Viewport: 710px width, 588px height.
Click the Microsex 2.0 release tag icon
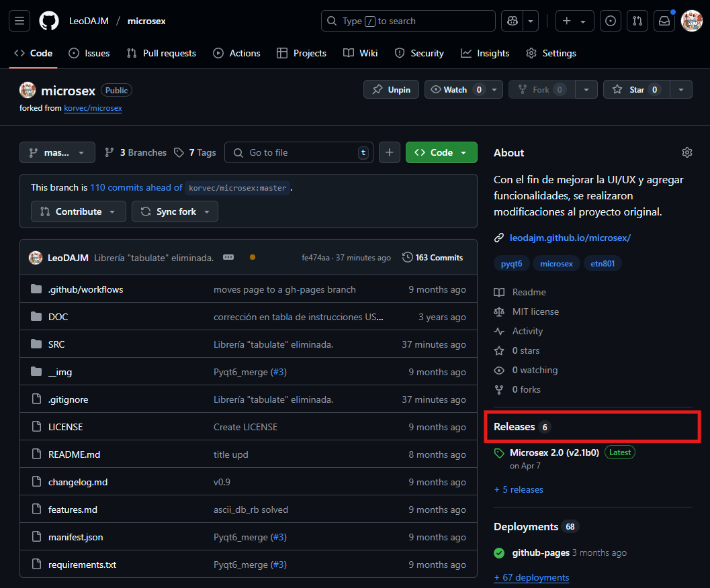[499, 452]
